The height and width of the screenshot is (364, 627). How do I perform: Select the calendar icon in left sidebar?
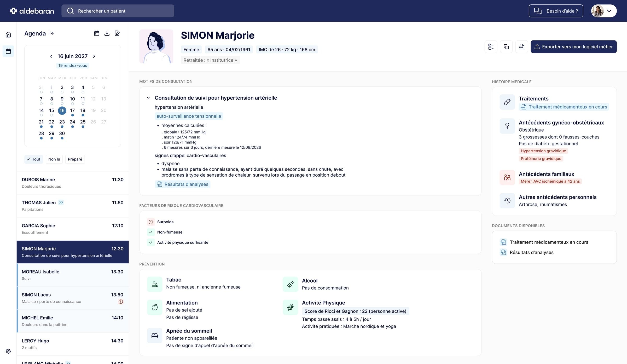[8, 51]
